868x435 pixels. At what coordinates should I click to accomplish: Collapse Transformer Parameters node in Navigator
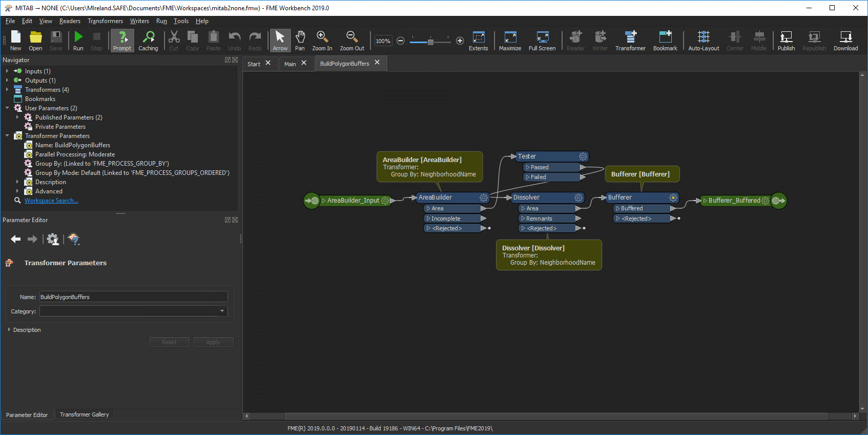pyautogui.click(x=7, y=135)
